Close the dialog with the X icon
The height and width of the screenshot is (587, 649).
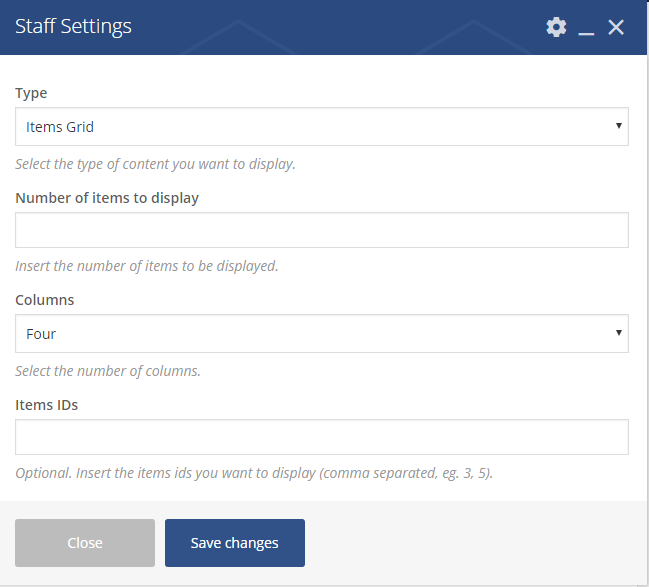coord(616,27)
